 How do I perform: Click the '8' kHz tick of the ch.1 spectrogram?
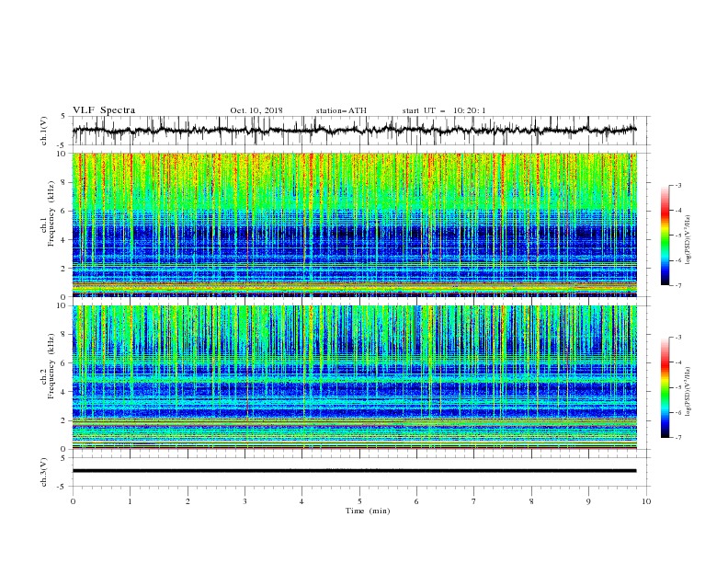(x=64, y=182)
